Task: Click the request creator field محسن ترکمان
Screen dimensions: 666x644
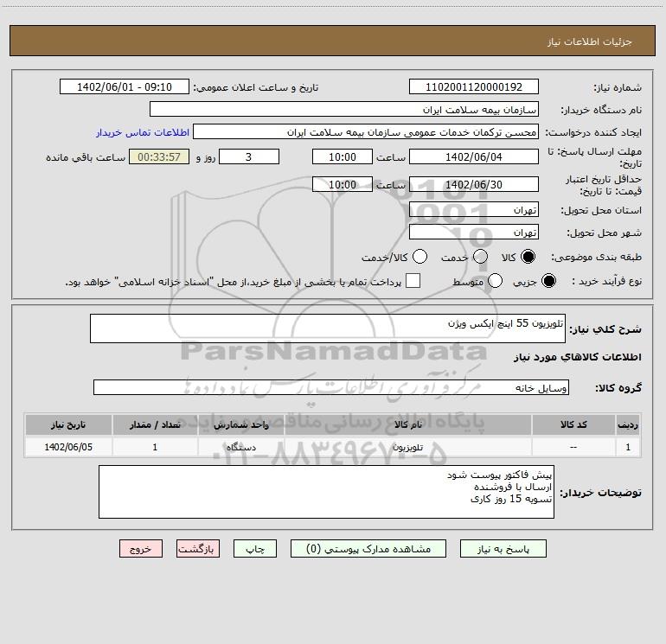Action: (x=366, y=132)
